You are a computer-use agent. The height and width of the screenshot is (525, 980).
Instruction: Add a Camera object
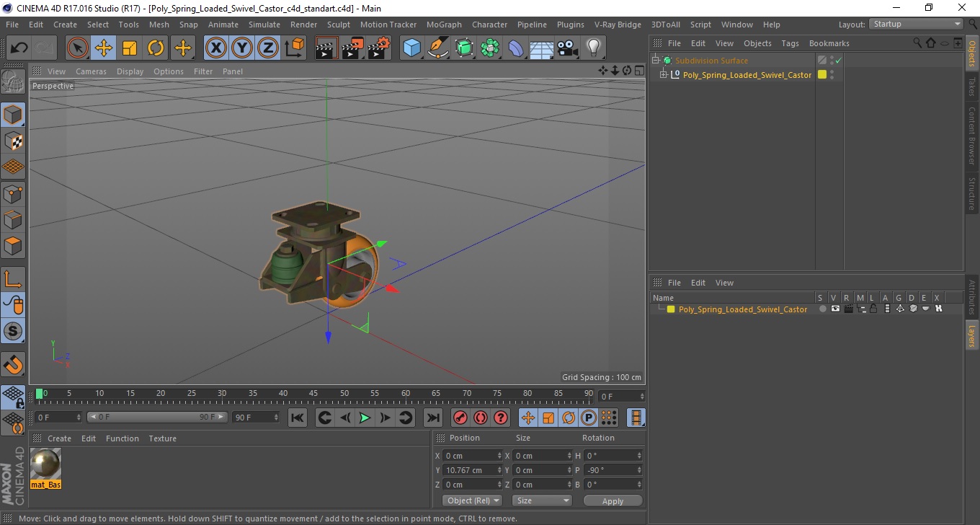568,48
